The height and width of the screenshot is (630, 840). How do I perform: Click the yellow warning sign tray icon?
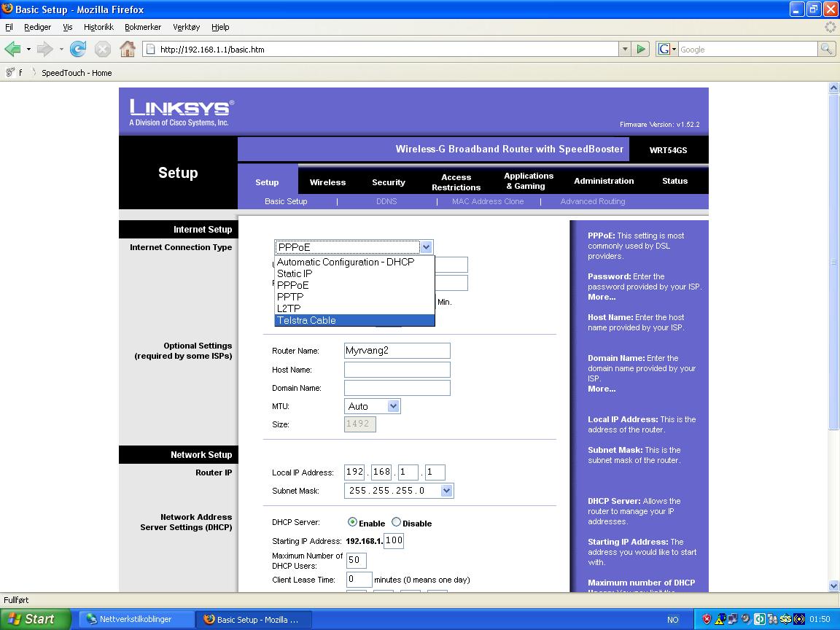coord(720,619)
